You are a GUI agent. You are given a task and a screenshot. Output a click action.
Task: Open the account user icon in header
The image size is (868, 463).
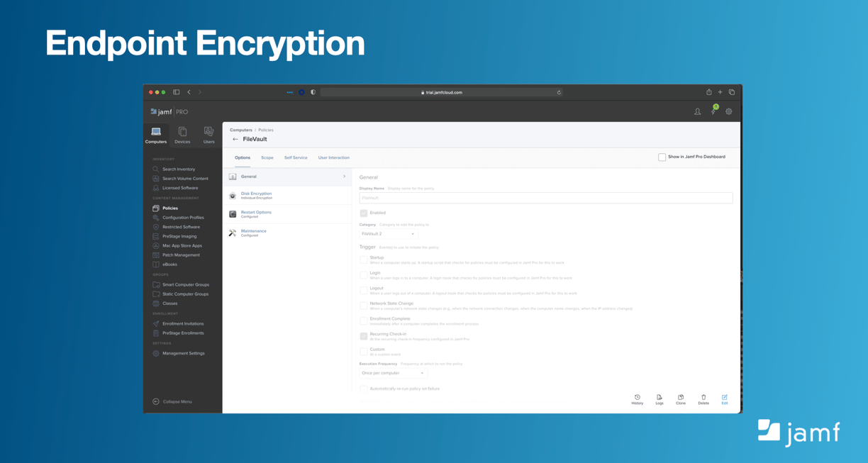click(x=697, y=112)
